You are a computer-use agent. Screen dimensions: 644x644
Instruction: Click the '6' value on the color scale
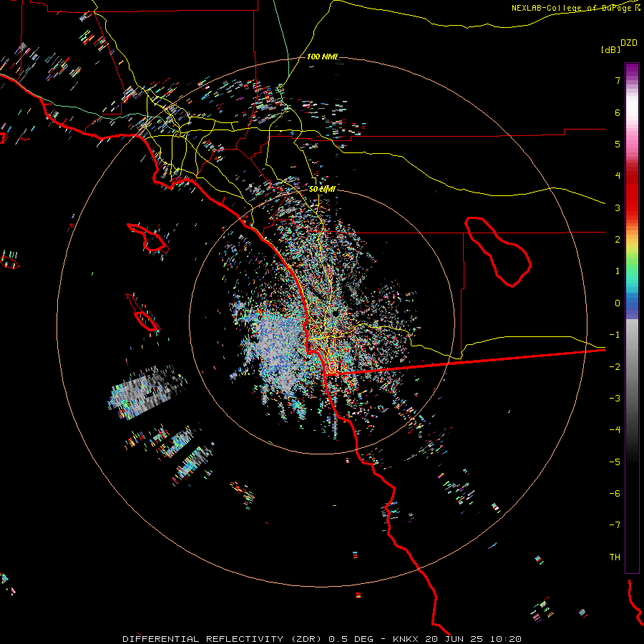point(618,112)
